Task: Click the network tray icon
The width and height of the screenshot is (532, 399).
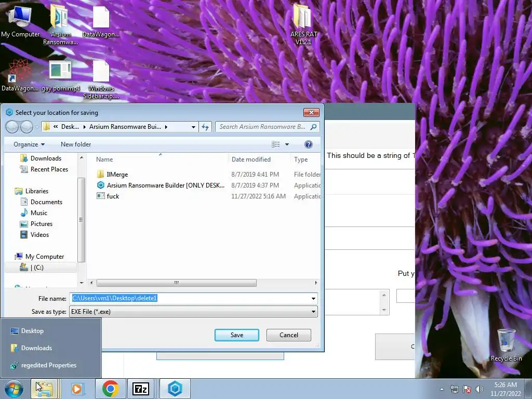Action: (454, 389)
